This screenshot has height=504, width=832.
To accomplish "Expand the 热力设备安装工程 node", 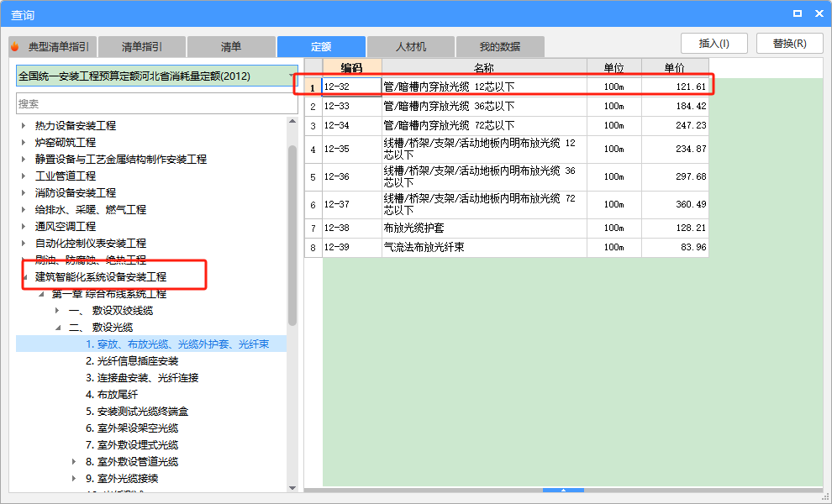I will [24, 126].
